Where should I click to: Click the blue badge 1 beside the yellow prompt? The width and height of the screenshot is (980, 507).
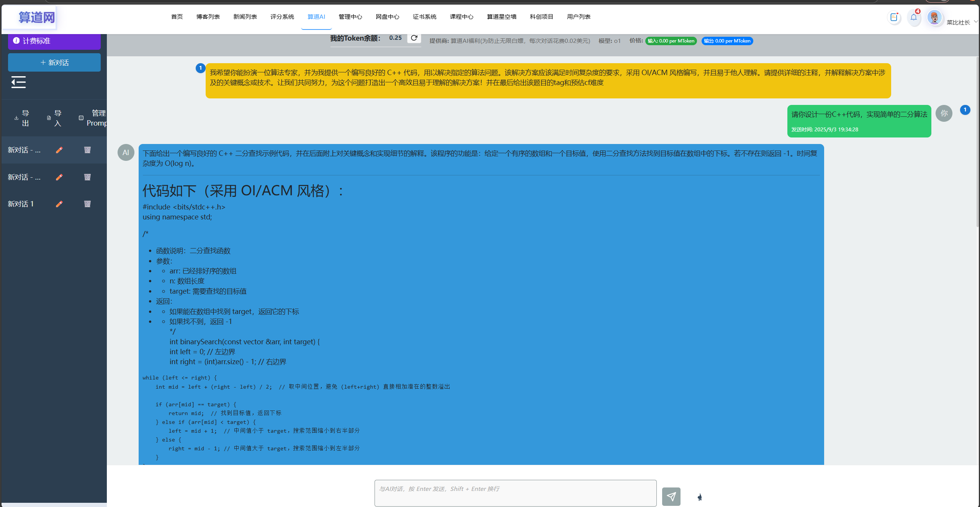tap(200, 68)
